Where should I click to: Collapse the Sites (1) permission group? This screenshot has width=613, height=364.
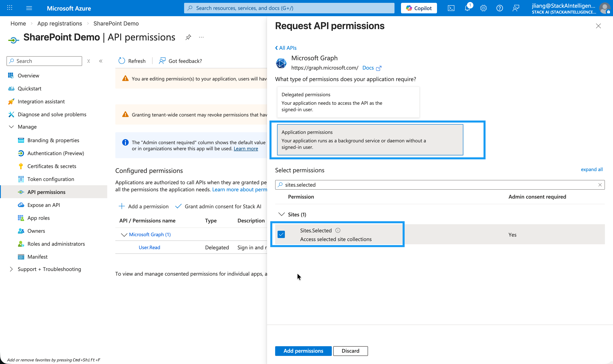click(281, 214)
